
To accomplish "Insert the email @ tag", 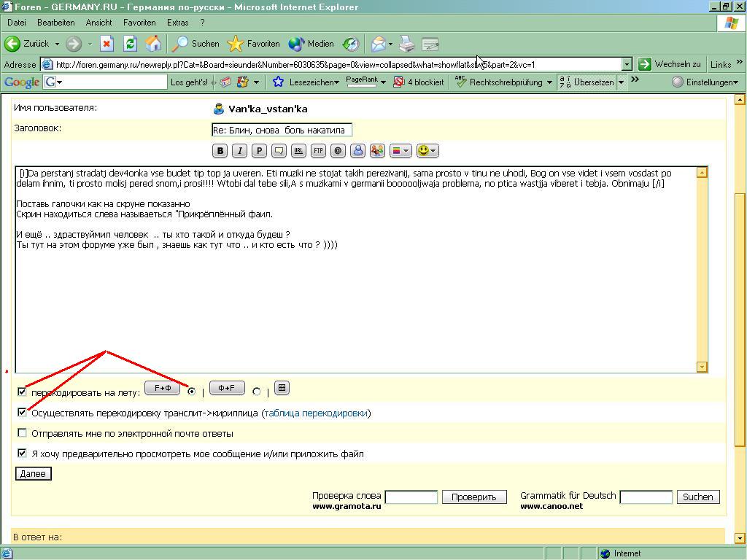I will (x=338, y=151).
